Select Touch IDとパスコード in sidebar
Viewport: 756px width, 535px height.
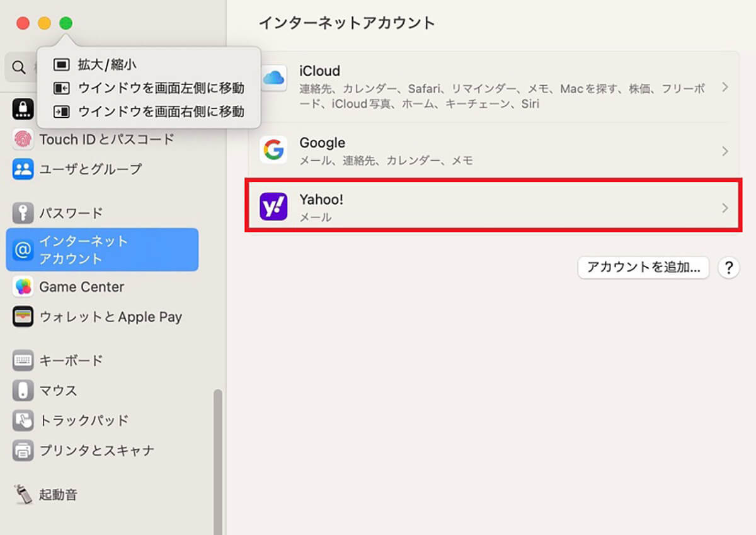[102, 139]
